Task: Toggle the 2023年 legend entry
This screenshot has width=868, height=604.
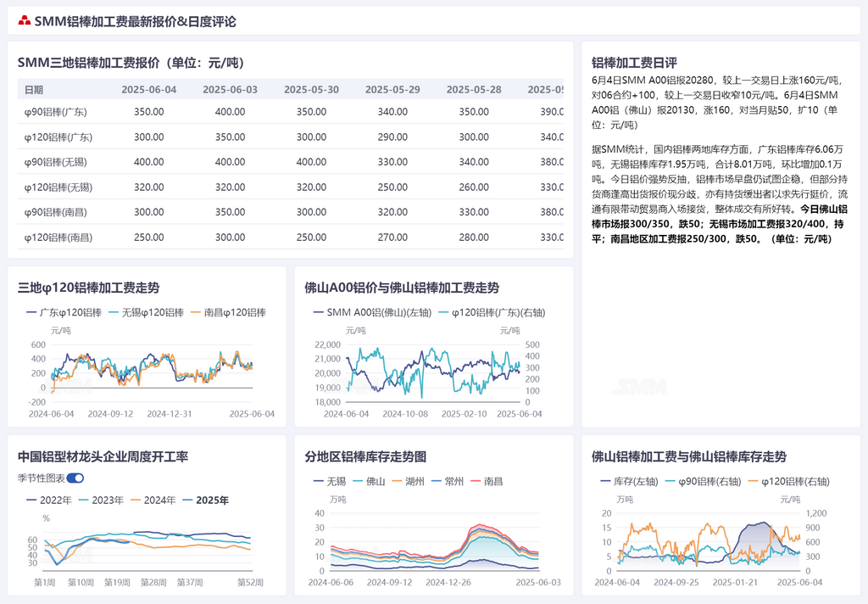Action: [x=101, y=501]
